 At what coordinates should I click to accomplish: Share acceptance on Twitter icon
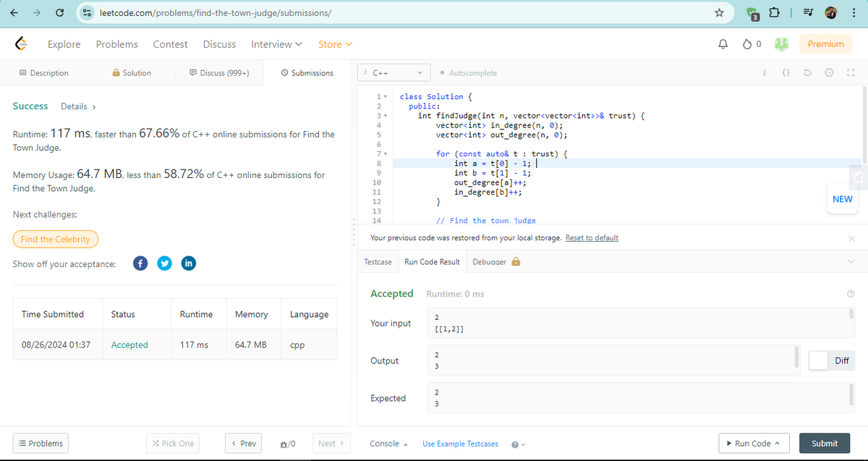165,263
